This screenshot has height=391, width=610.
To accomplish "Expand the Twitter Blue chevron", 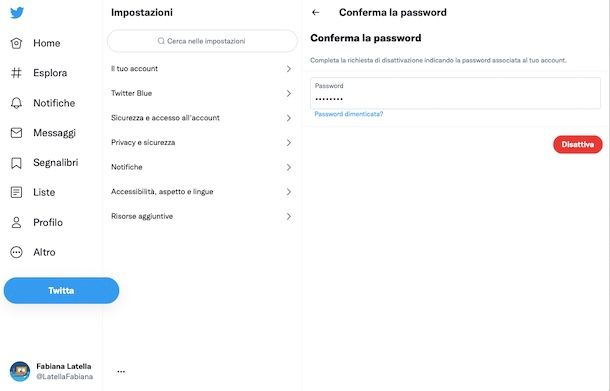I will click(289, 93).
